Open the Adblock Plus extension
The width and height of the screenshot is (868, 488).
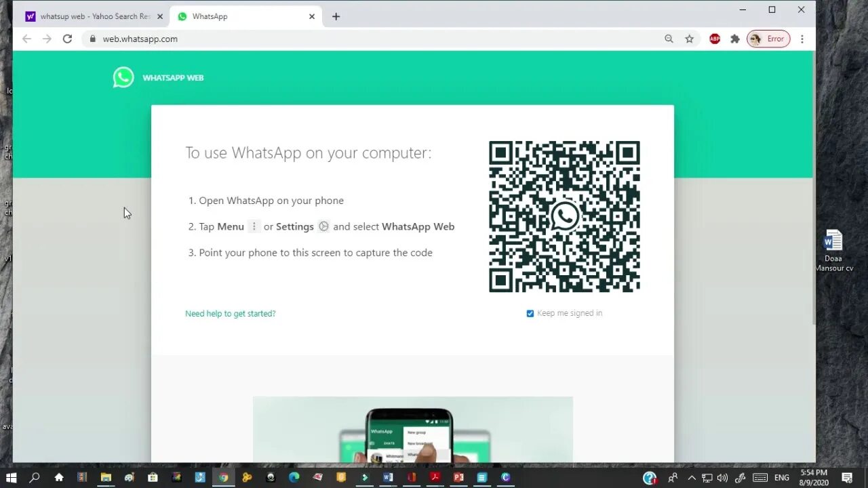[715, 39]
